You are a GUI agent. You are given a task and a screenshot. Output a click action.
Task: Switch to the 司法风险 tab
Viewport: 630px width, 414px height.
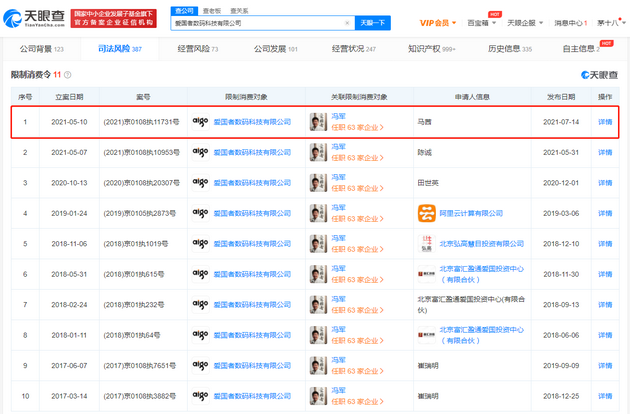tap(120, 49)
